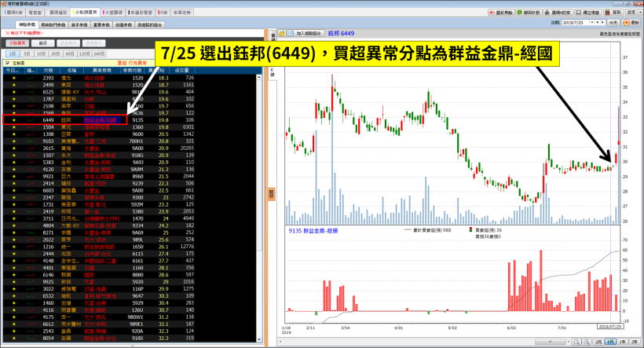
Task: Sort by the 代號 column header
Action: pyautogui.click(x=48, y=71)
